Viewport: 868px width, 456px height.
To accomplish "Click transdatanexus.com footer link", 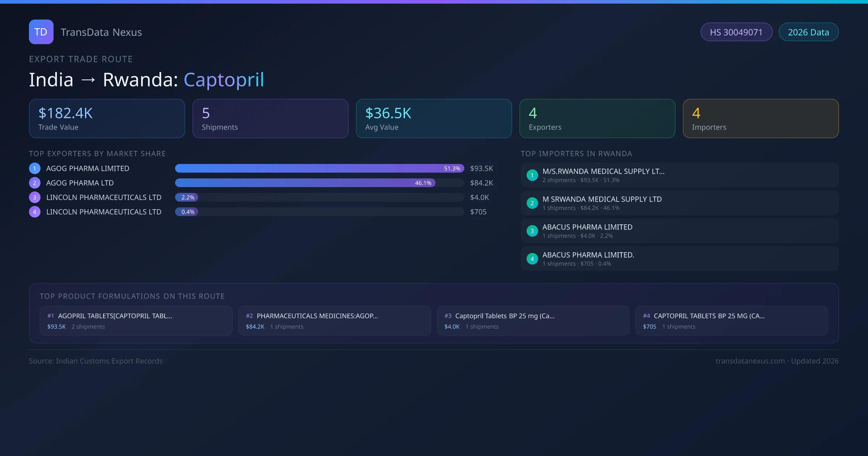I will [750, 361].
